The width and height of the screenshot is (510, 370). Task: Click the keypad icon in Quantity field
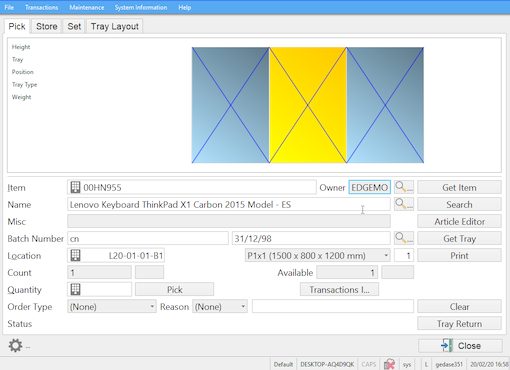click(x=75, y=289)
